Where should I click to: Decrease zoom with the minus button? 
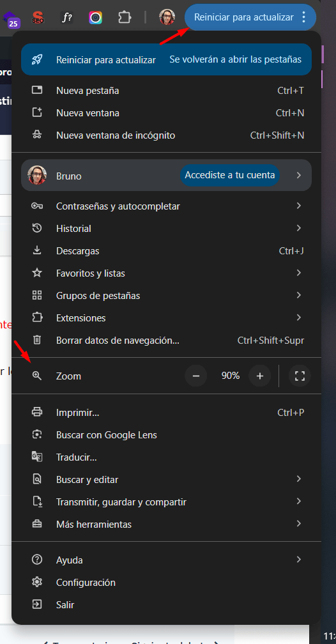[x=196, y=376]
